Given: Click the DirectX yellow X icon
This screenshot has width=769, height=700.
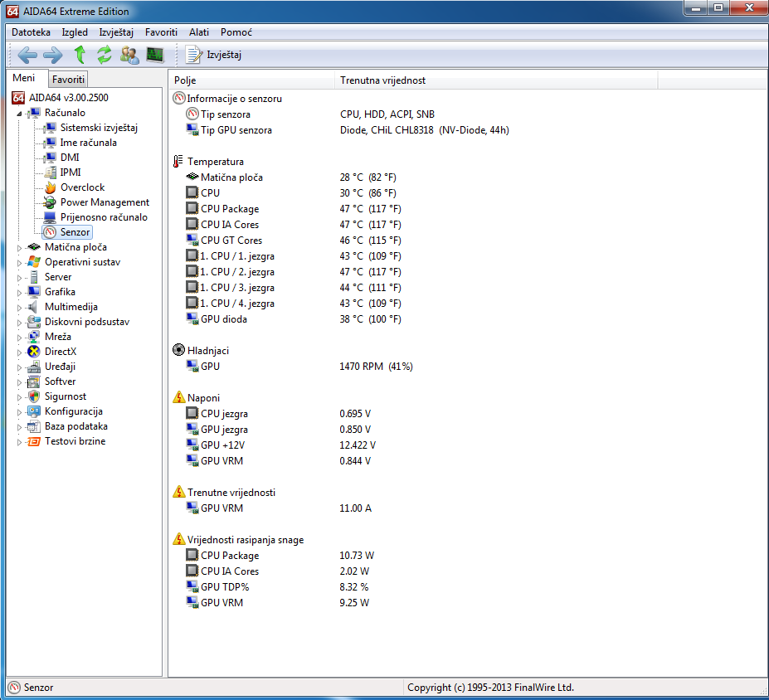Looking at the screenshot, I should [x=34, y=352].
